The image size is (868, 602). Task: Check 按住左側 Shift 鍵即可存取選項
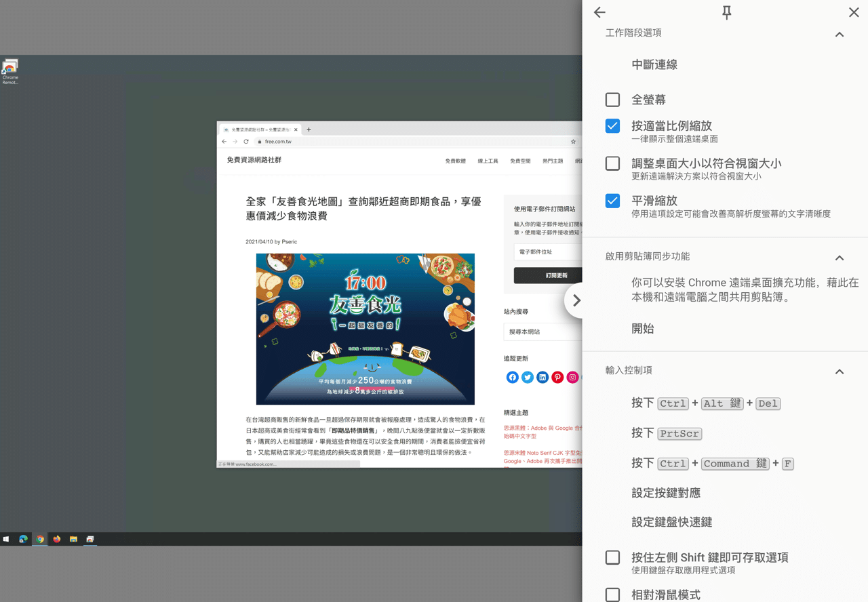tap(612, 557)
